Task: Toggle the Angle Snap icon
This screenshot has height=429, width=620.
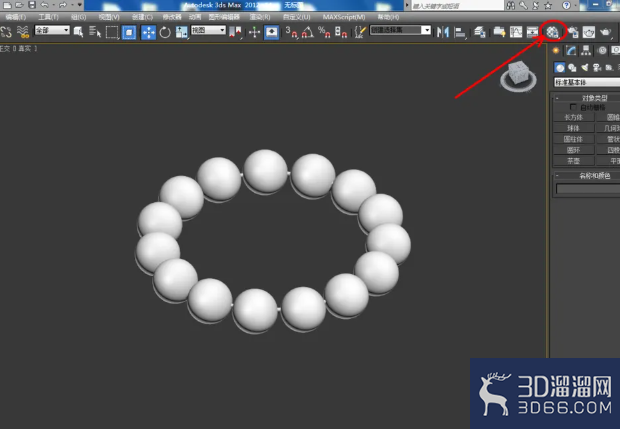Action: [x=308, y=32]
